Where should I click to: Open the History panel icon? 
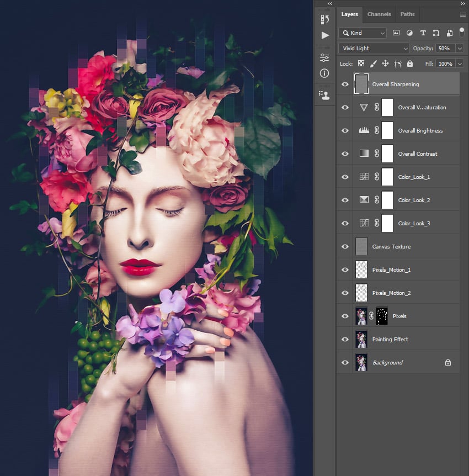pos(324,19)
